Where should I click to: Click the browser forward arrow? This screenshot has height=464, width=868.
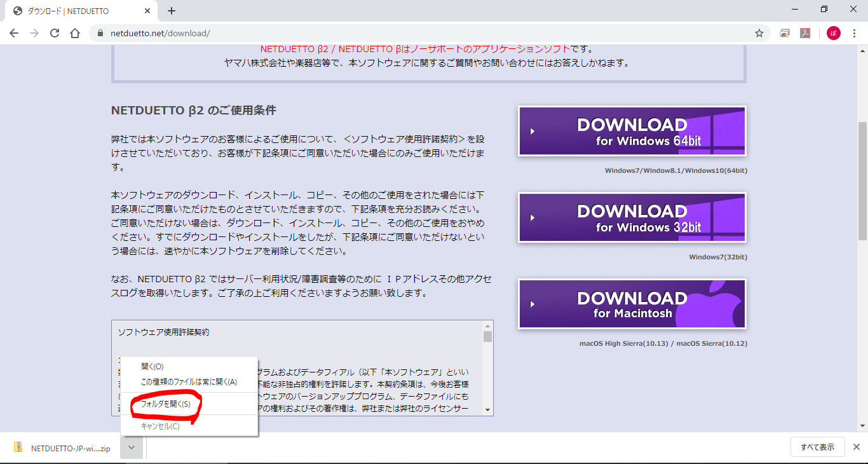34,33
